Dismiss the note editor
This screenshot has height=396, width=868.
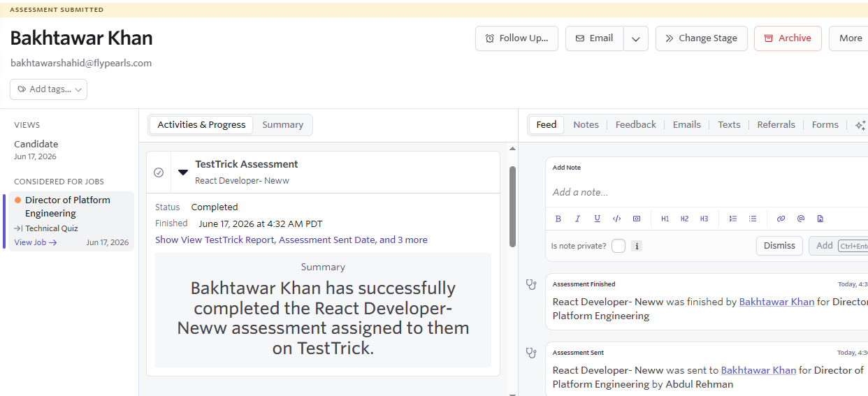coord(779,246)
